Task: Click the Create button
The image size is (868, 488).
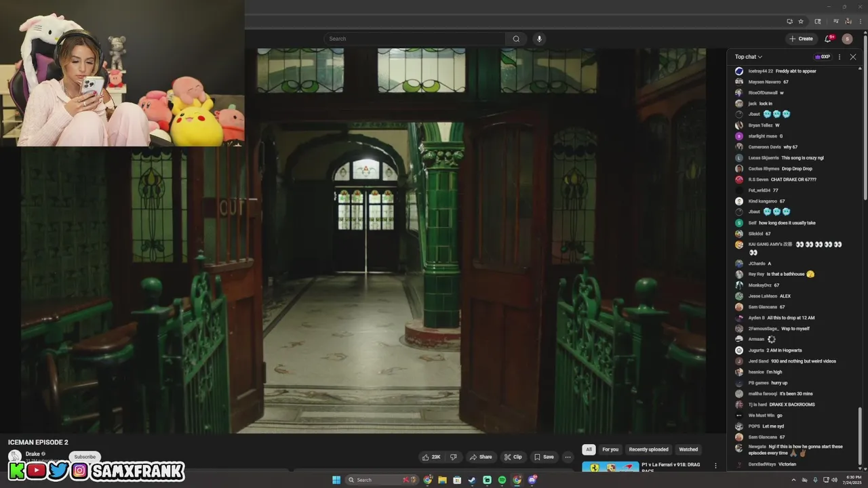Action: (801, 39)
